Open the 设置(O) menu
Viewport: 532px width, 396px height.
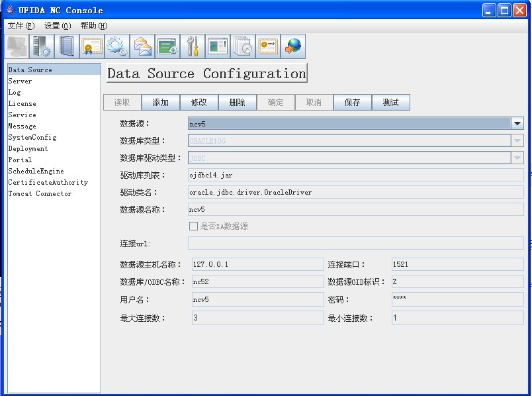58,26
